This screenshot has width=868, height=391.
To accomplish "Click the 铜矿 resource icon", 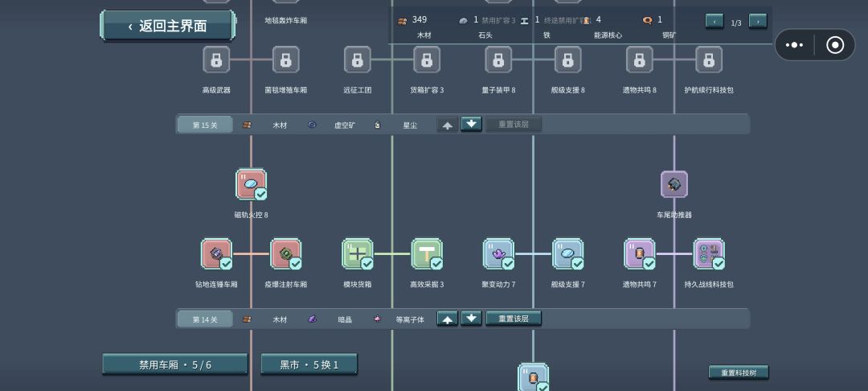I will click(x=648, y=20).
